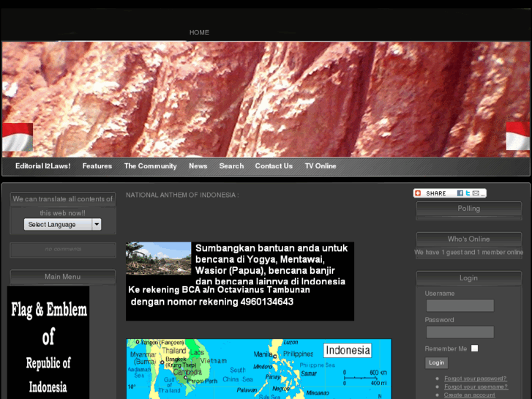The height and width of the screenshot is (399, 532).
Task: Focus the Username input field
Action: click(x=460, y=305)
